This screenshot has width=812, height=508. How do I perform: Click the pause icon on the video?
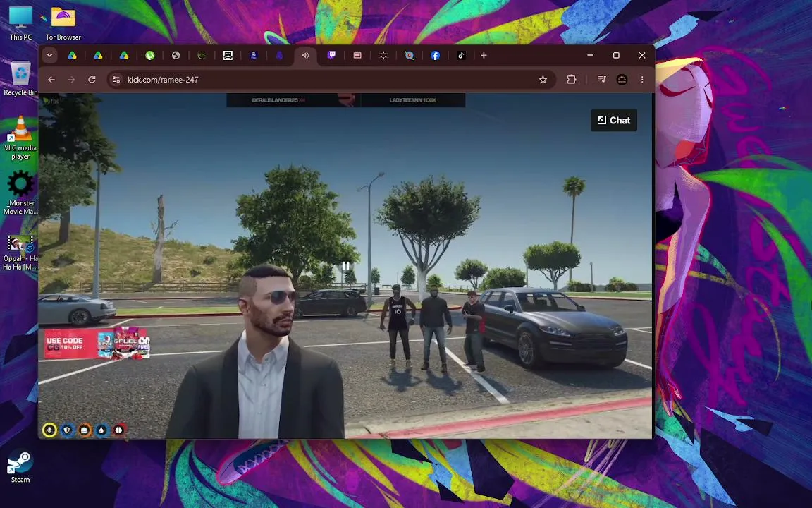[x=345, y=266]
